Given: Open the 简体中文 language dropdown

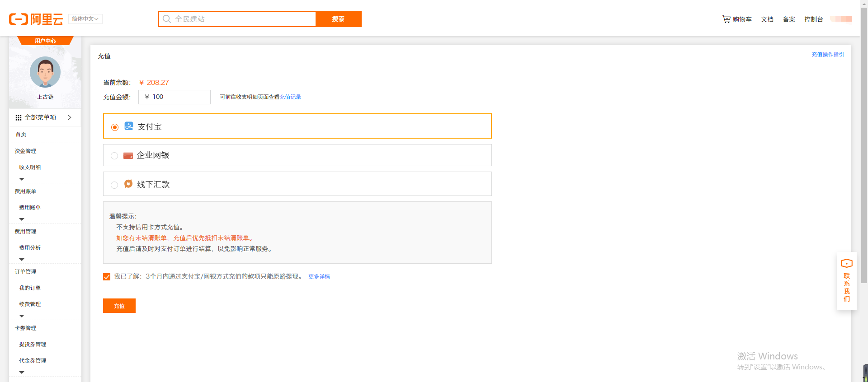Looking at the screenshot, I should coord(85,19).
